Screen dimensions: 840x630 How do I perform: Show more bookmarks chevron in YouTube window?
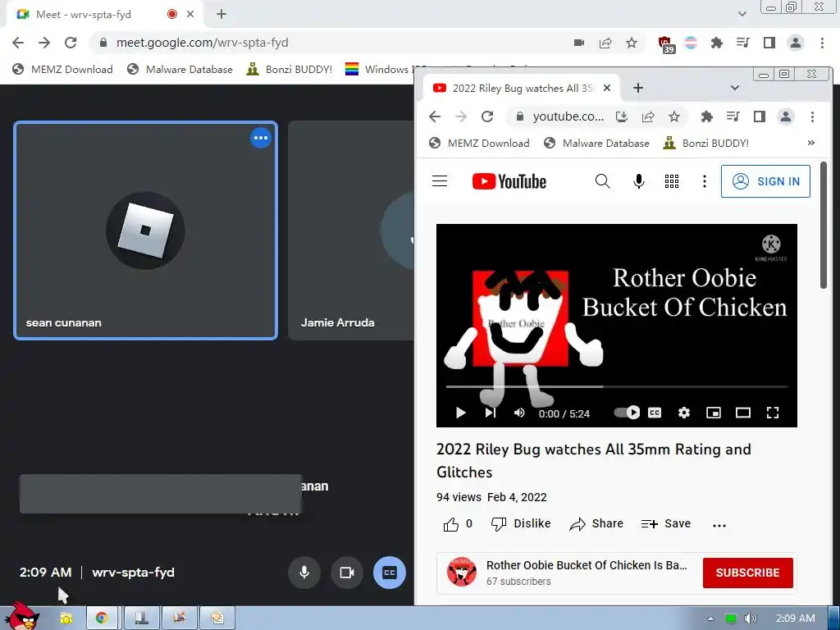[x=811, y=143]
